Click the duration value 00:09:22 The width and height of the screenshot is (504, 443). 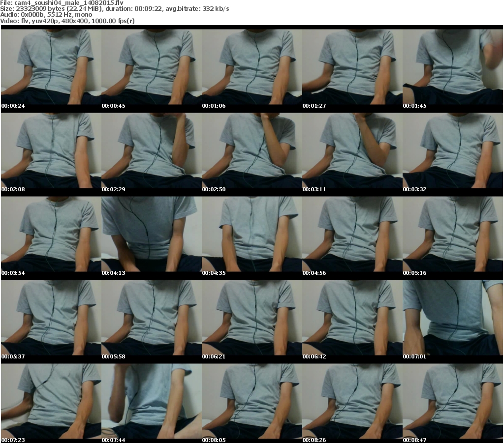tap(148, 9)
